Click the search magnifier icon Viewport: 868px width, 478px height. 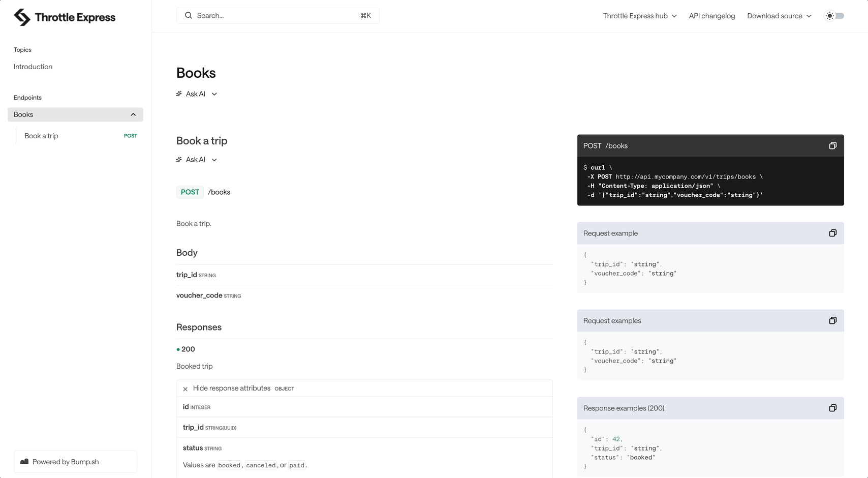pyautogui.click(x=188, y=15)
